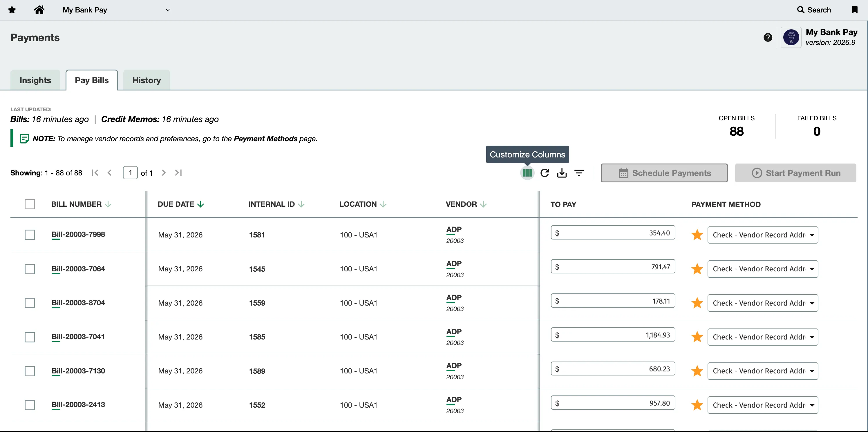
Task: Click the bookmark icon at top right
Action: coord(855,10)
